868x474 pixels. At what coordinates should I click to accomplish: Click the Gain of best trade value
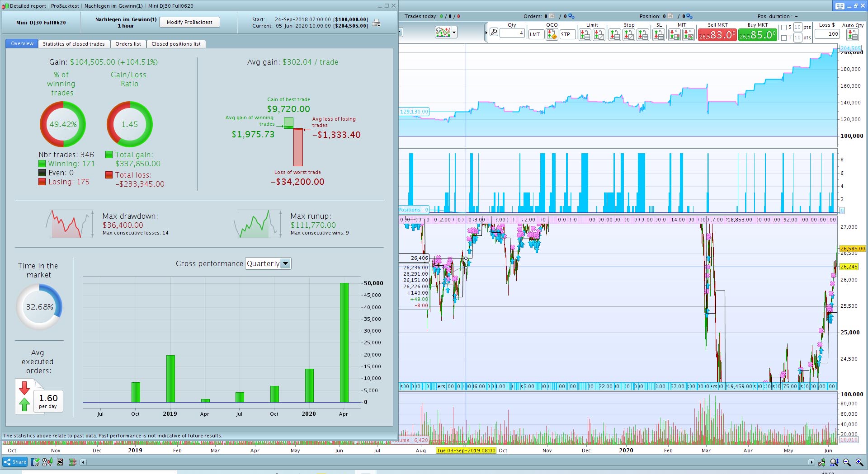pyautogui.click(x=288, y=109)
